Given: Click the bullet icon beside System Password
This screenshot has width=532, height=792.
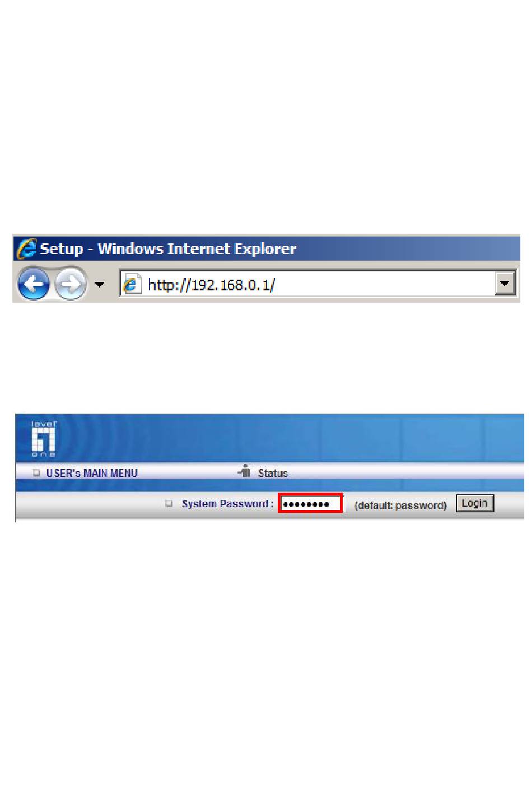Looking at the screenshot, I should coord(169,503).
